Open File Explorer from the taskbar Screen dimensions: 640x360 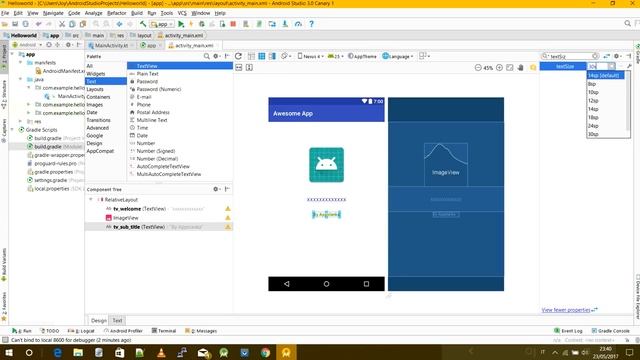pos(78,352)
